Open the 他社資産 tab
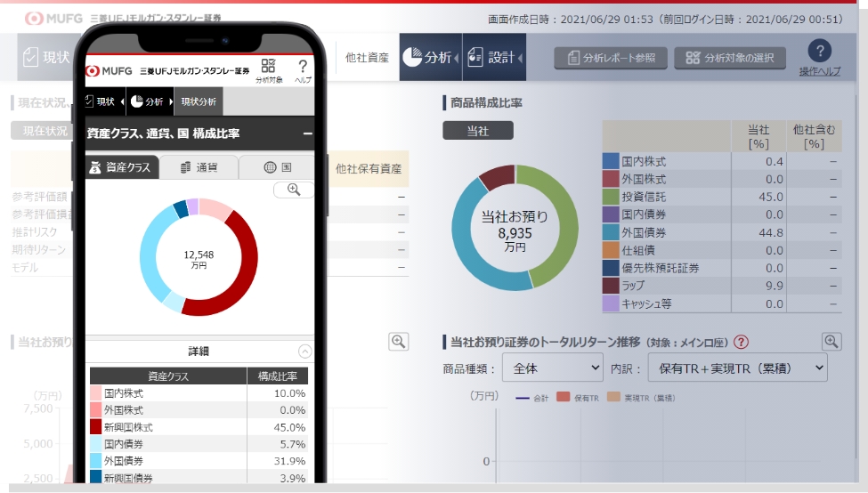 (x=367, y=58)
